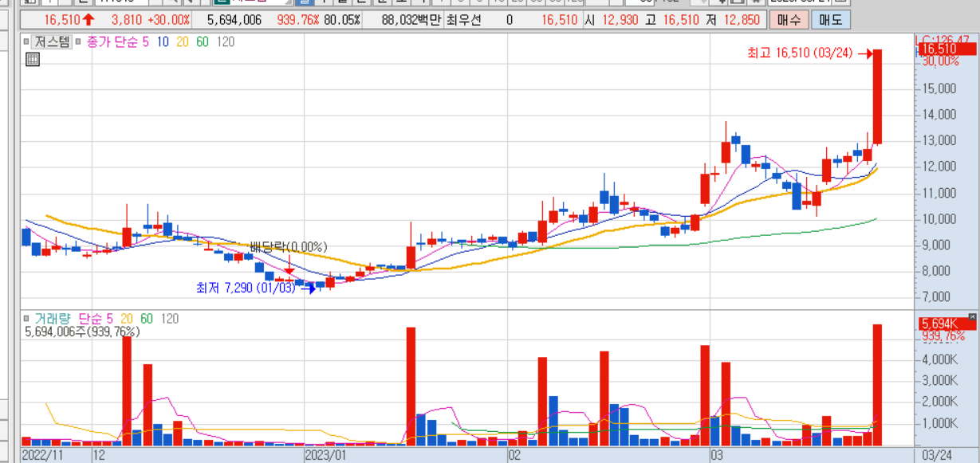Click the 02 month date axis label
980x463 pixels.
click(x=514, y=455)
